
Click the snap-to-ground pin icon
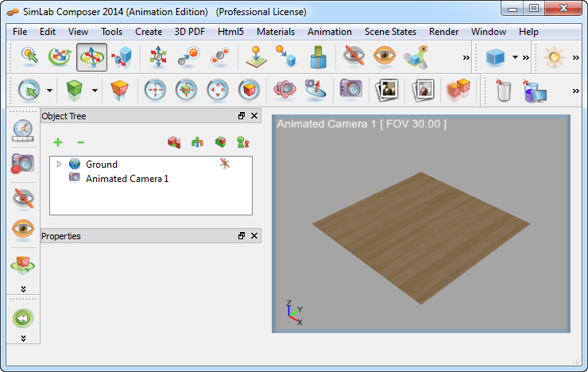click(x=256, y=57)
